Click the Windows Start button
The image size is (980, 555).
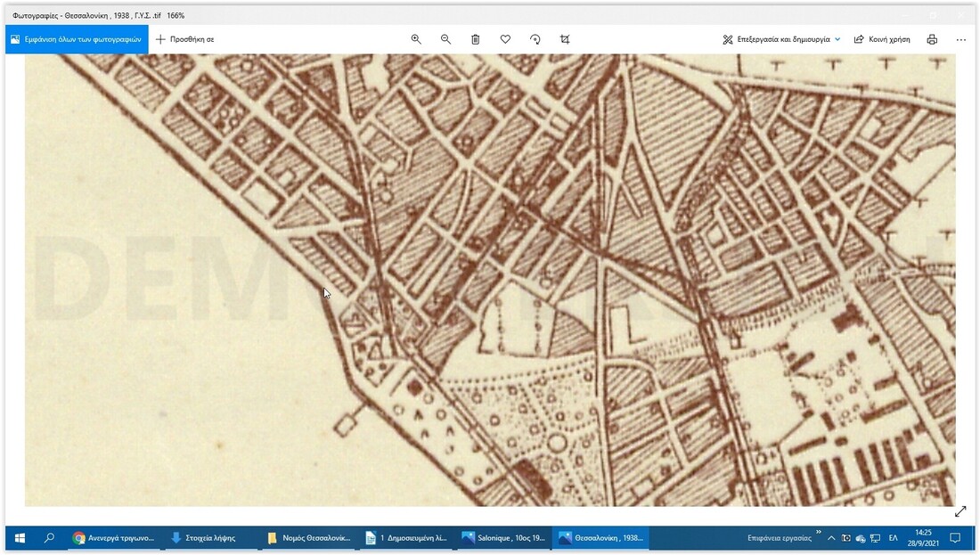[x=20, y=538]
